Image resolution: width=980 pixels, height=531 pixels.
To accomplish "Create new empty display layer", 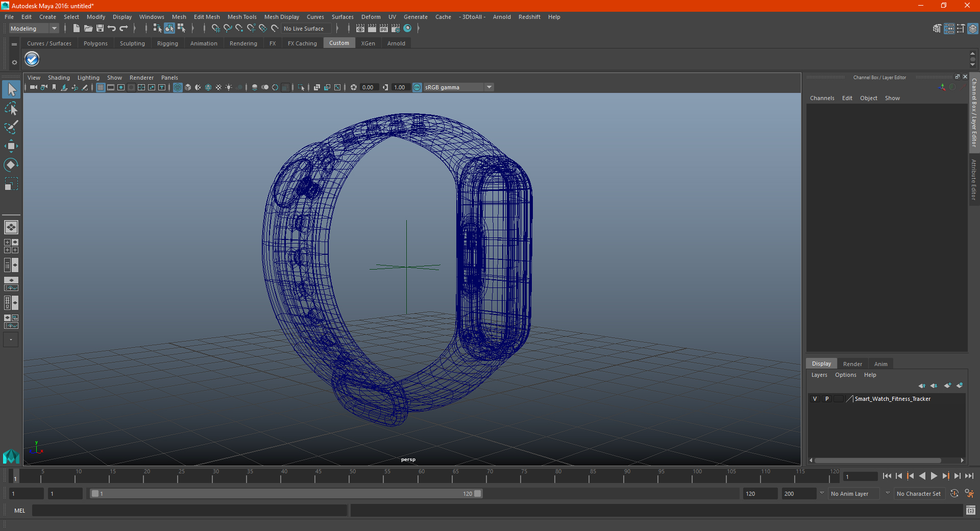I will tap(948, 385).
